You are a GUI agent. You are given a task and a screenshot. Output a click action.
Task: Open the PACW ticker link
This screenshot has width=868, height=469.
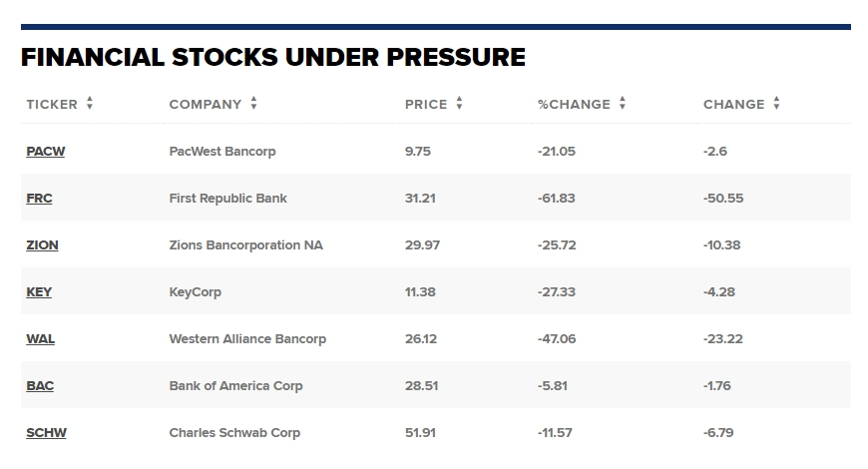pyautogui.click(x=45, y=152)
